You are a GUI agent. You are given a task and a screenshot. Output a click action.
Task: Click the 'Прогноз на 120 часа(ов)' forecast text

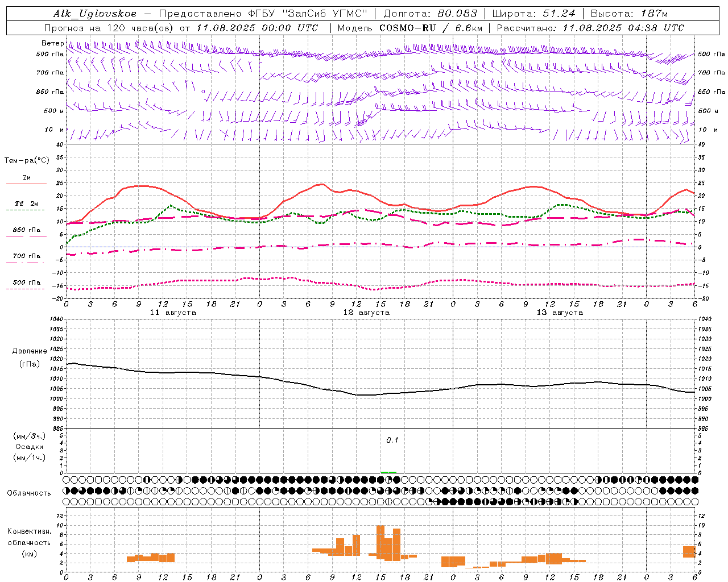(109, 28)
